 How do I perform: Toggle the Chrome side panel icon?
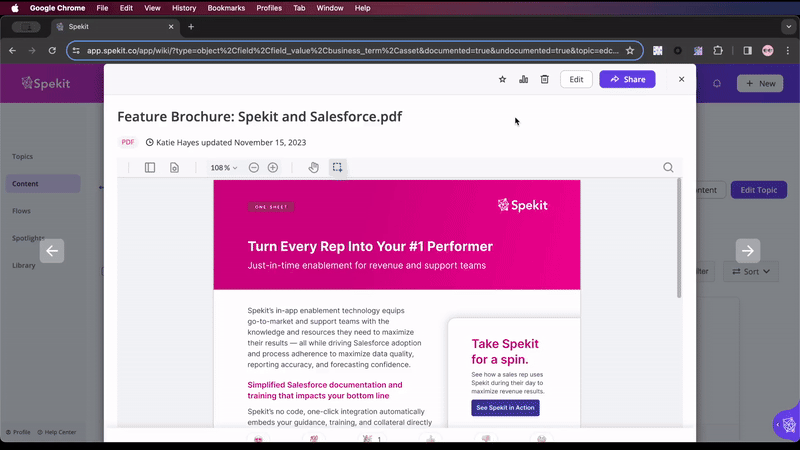click(x=747, y=51)
